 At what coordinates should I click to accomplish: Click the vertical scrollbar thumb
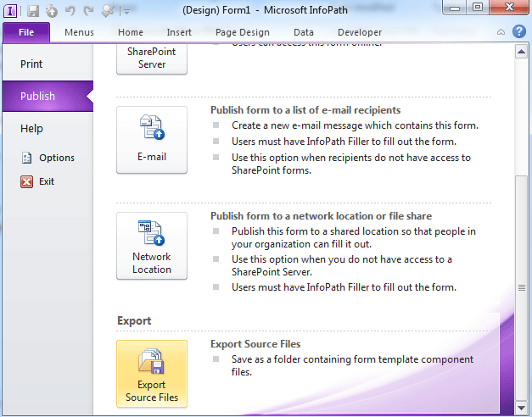pos(521,287)
